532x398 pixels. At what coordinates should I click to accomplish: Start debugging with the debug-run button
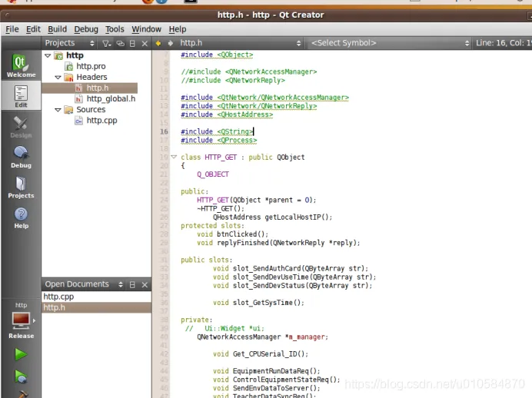click(21, 377)
